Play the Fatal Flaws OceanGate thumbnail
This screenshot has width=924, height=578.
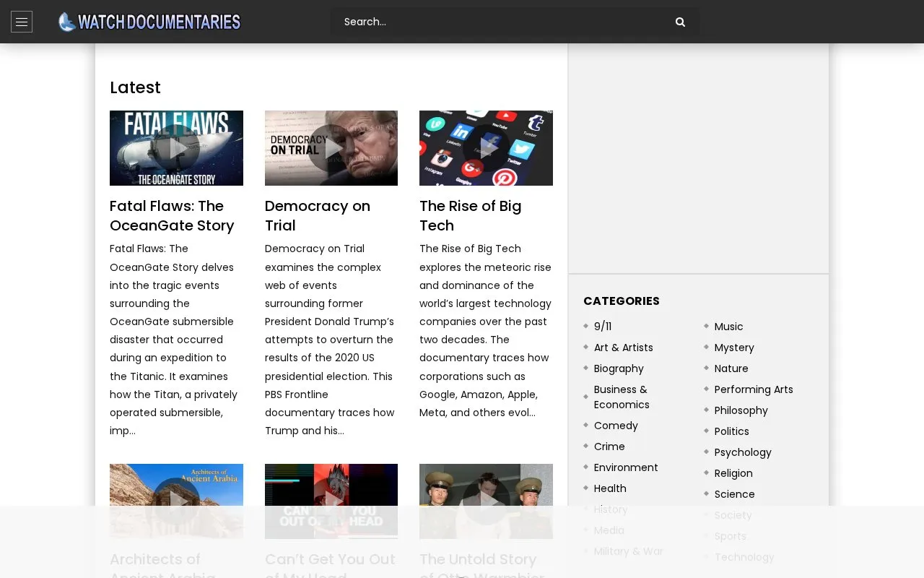pos(176,148)
